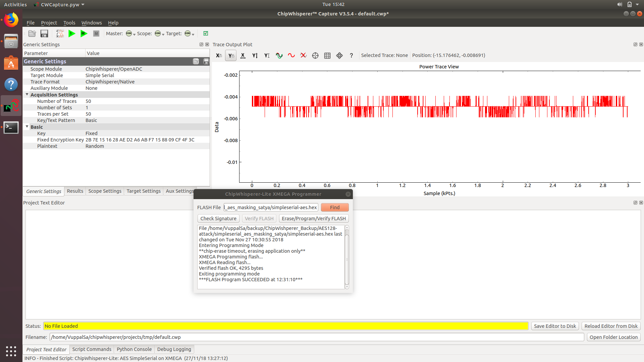Open the Target connection dropdown arrow
The height and width of the screenshot is (362, 644).
click(193, 34)
